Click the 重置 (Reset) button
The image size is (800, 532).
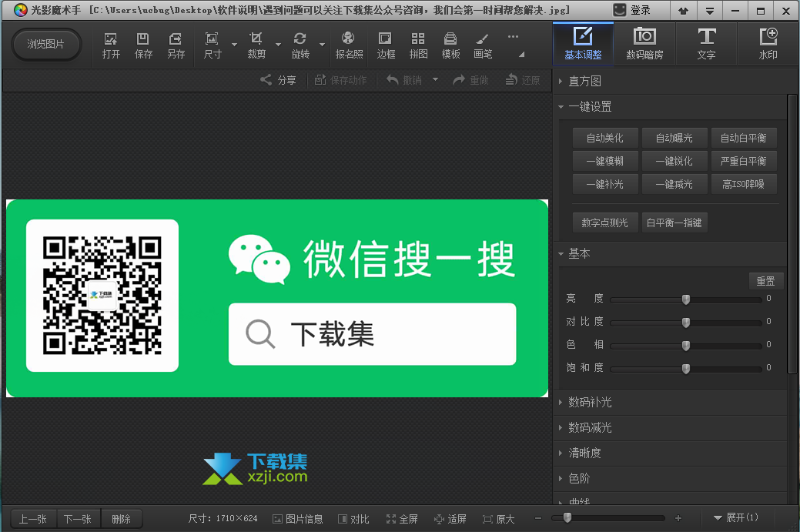coord(766,281)
